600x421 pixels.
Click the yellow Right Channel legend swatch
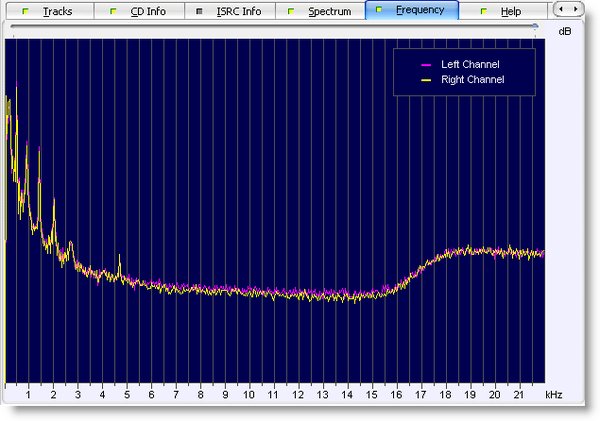(x=426, y=80)
